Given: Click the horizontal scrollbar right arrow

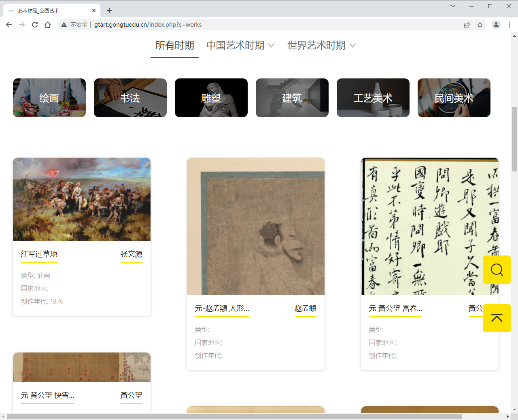Looking at the screenshot, I should (508, 416).
